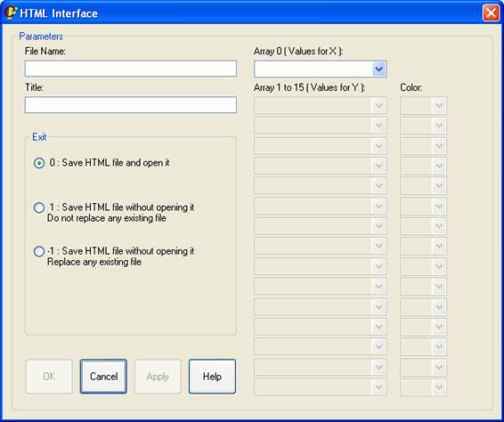The height and width of the screenshot is (422, 504).
Task: Select option 0: Save HTML file and open it
Action: click(39, 163)
